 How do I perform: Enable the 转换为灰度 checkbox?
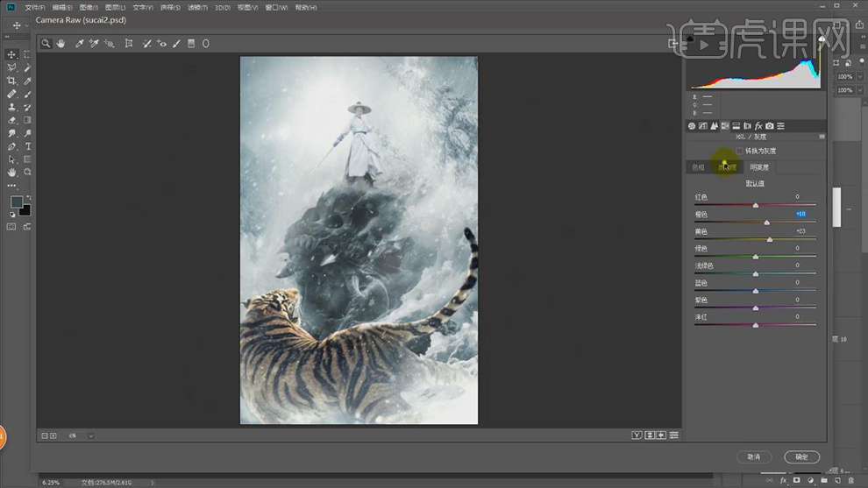[740, 151]
